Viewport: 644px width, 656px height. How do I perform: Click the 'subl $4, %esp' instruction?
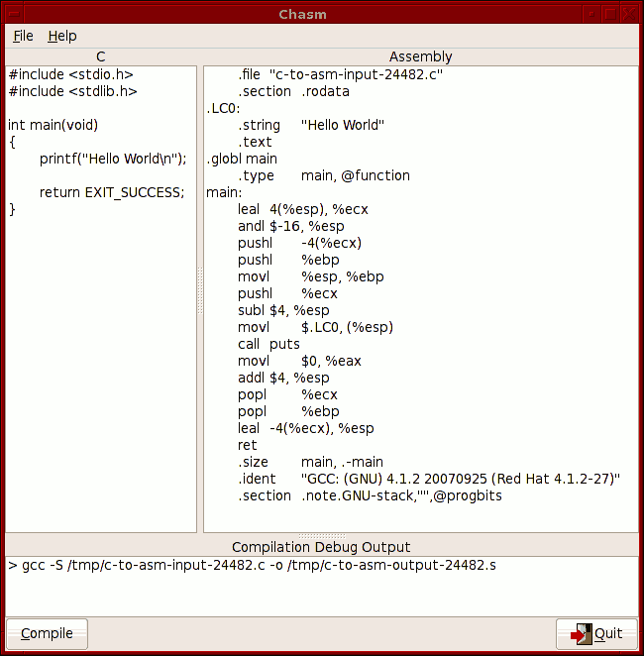283,310
